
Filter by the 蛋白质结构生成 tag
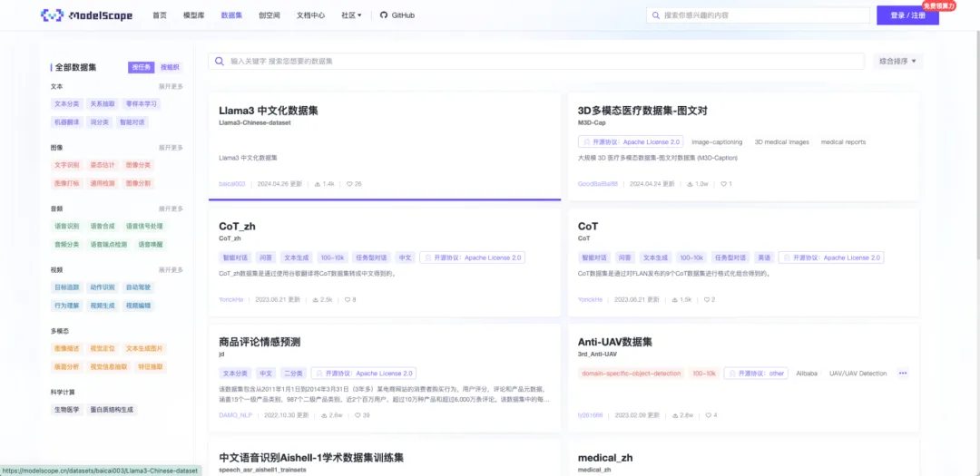[112, 410]
